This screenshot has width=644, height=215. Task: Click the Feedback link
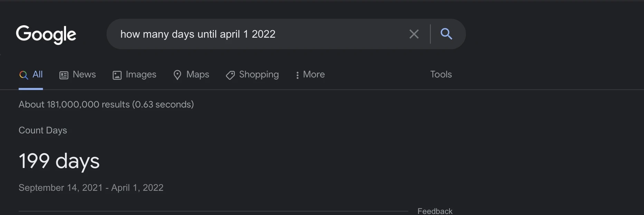click(435, 211)
